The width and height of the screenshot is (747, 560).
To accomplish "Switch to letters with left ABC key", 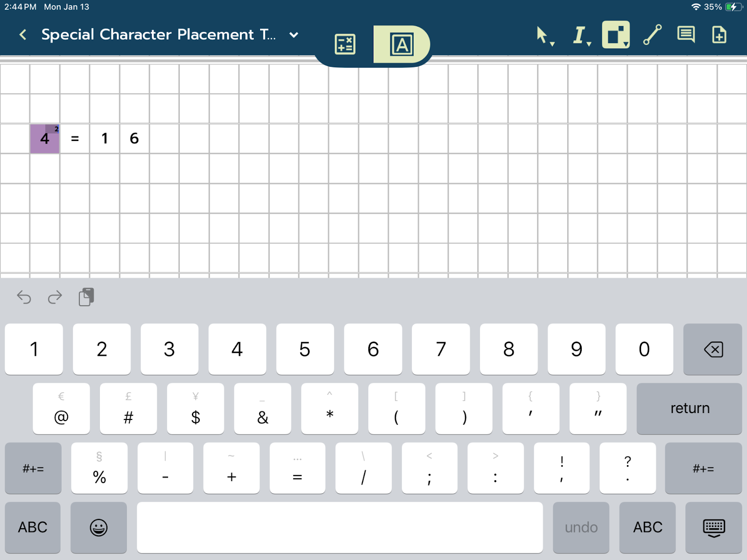I will (33, 527).
